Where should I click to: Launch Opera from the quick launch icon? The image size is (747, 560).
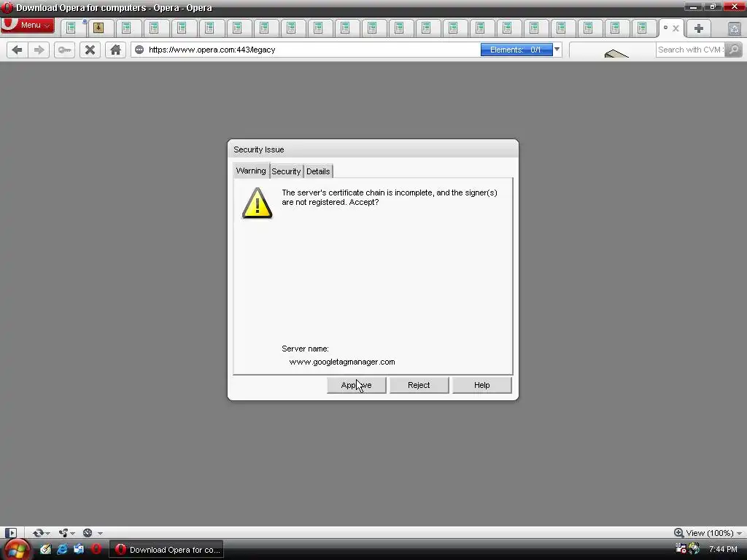pyautogui.click(x=96, y=550)
